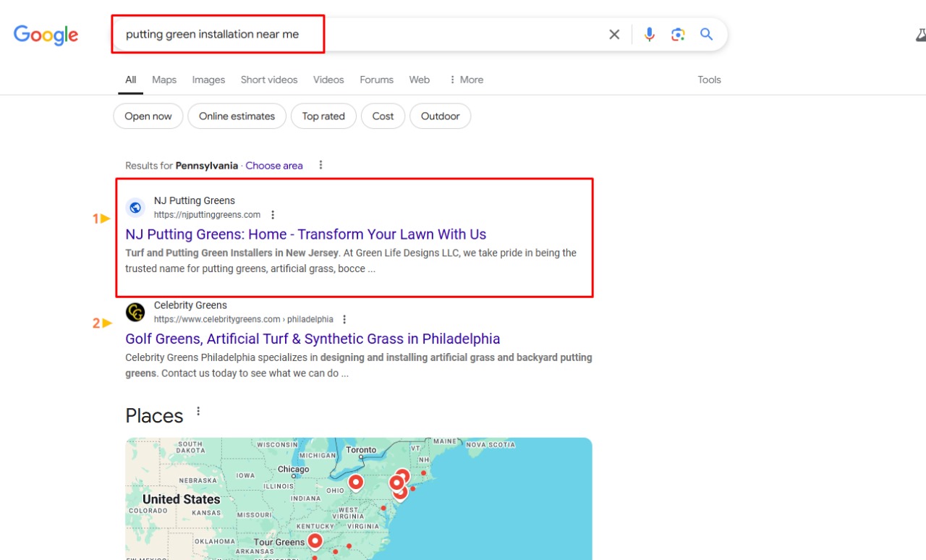Image resolution: width=926 pixels, height=560 pixels.
Task: Open Google Lens image search icon
Action: point(678,34)
